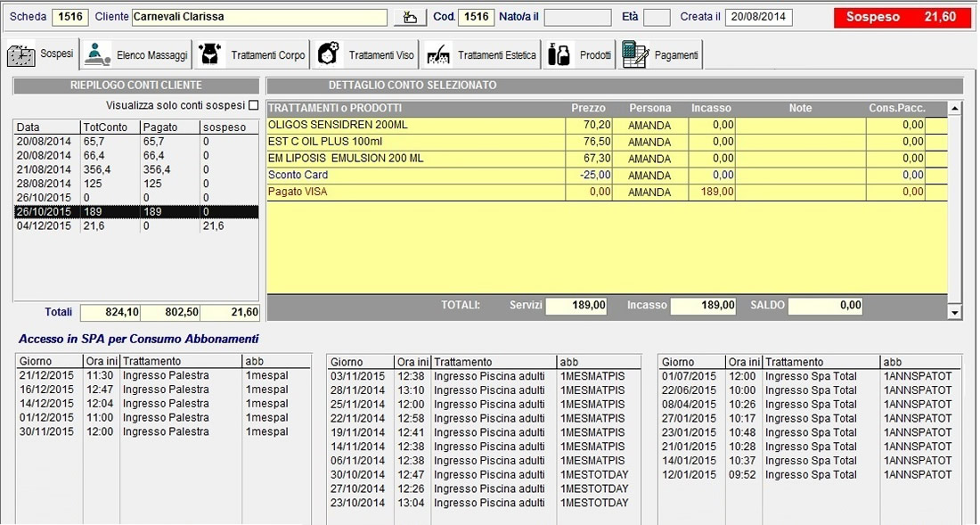Click the Prezzo column header

[588, 108]
